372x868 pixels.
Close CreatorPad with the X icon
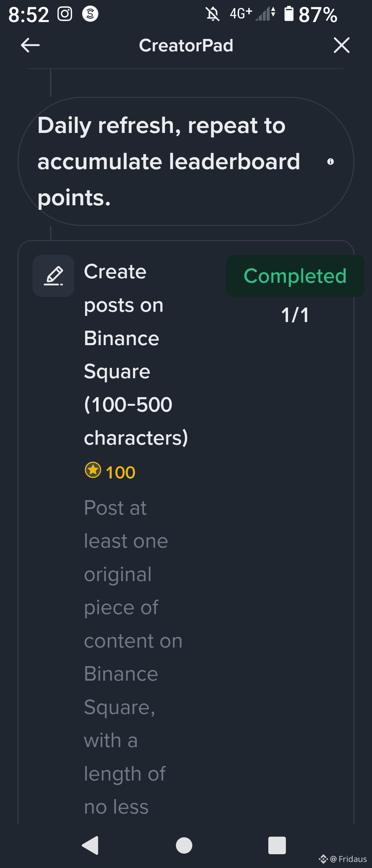pos(341,45)
